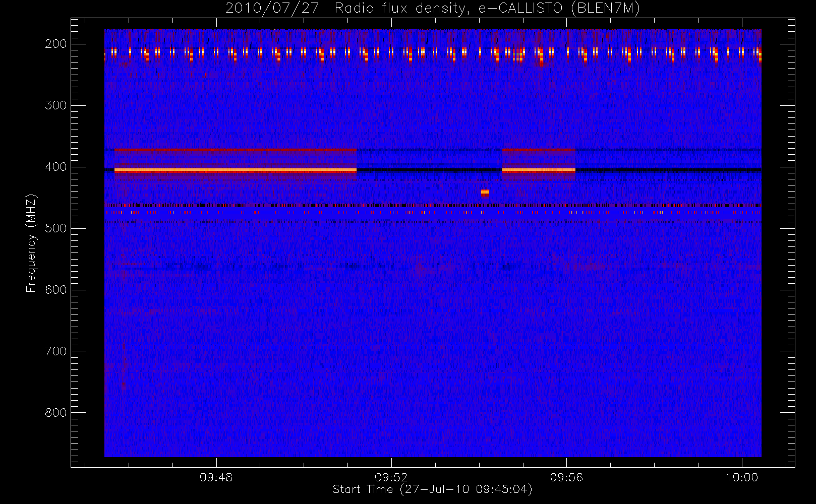Click the 10:00 time tick label
816x504 pixels.
point(742,477)
